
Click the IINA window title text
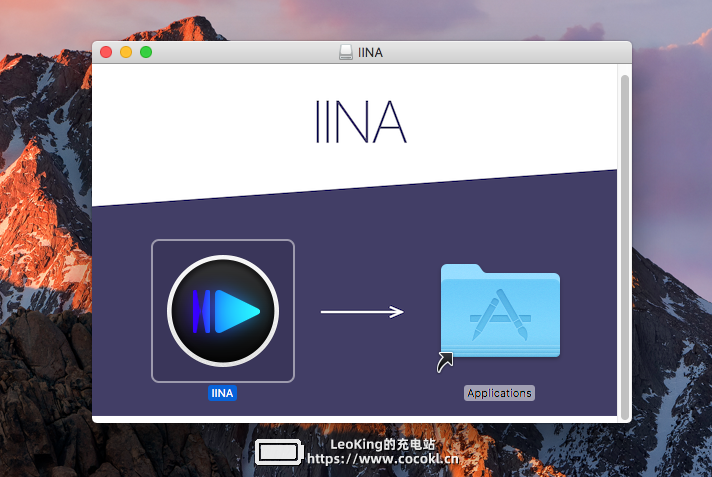point(371,53)
